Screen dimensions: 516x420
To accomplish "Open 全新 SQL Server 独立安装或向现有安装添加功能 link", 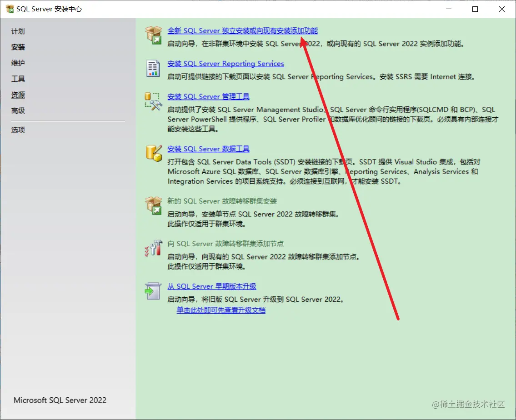I will tap(242, 30).
